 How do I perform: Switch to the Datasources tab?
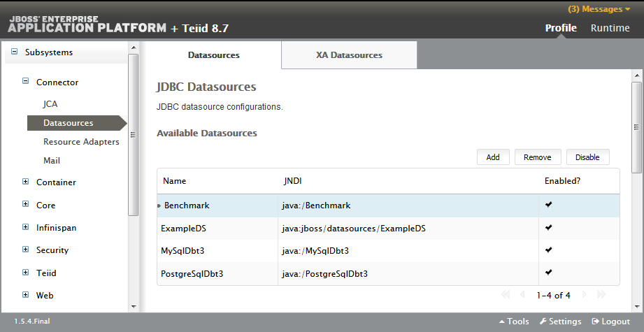213,55
